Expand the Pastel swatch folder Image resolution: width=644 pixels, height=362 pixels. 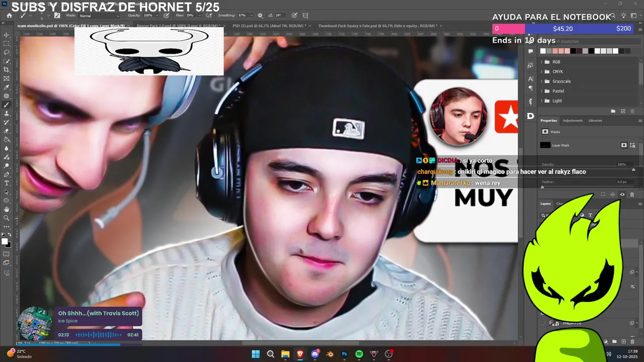click(x=541, y=91)
